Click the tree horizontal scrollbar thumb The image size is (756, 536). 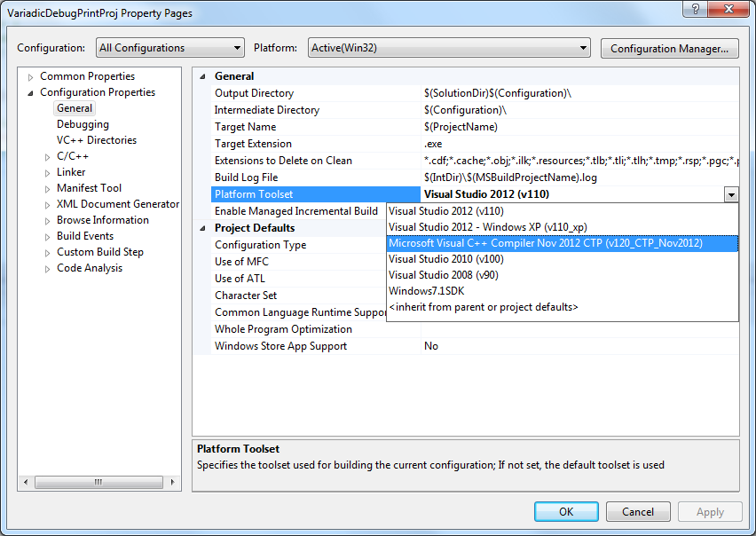[x=98, y=482]
